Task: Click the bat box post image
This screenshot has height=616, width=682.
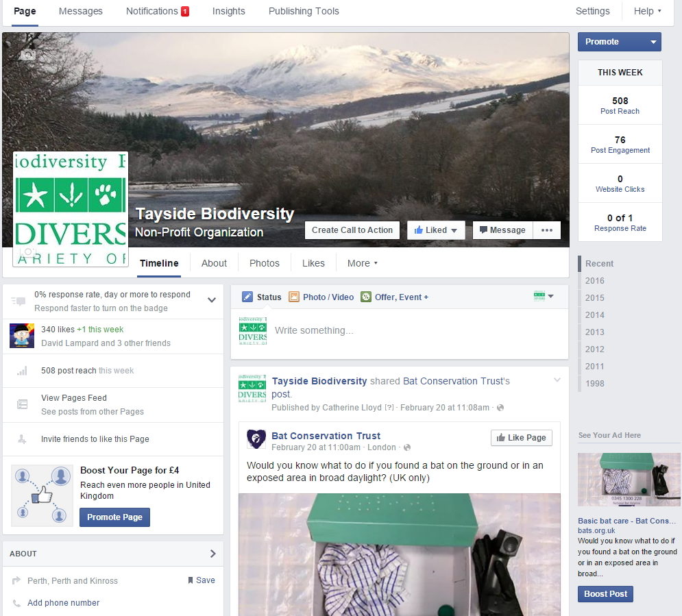Action: (400, 554)
